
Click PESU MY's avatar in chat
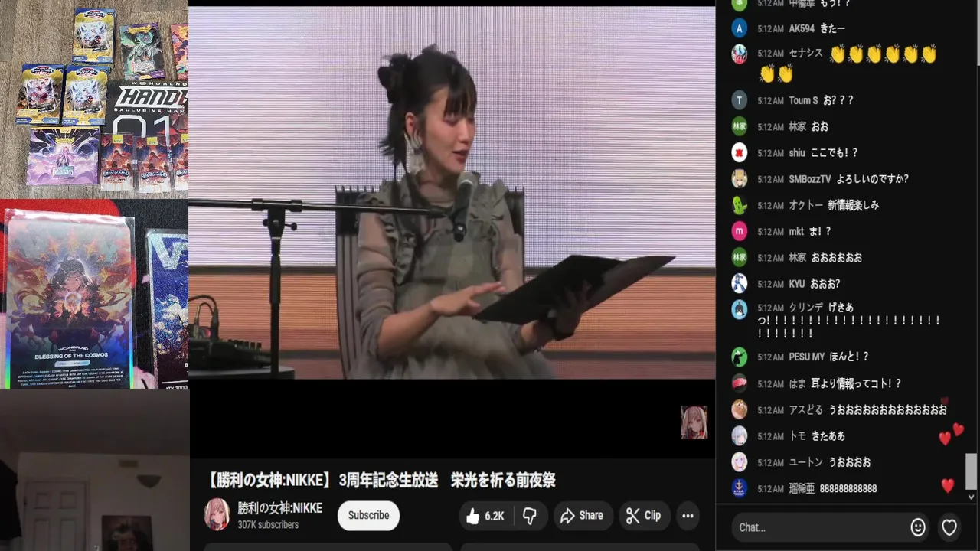pos(739,357)
